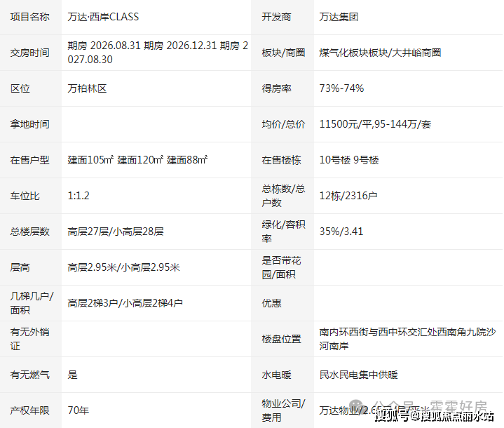Click the property term 70年
The height and width of the screenshot is (428, 504).
coord(78,410)
